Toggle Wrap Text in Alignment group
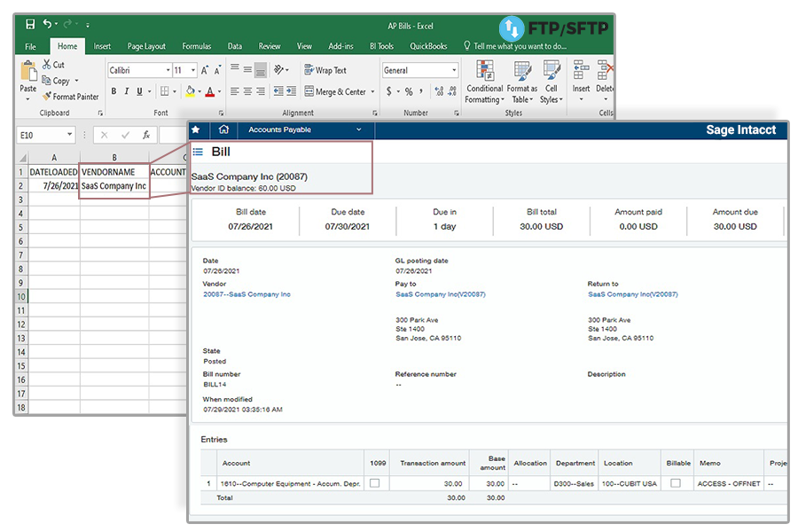798x532 pixels. (x=325, y=70)
